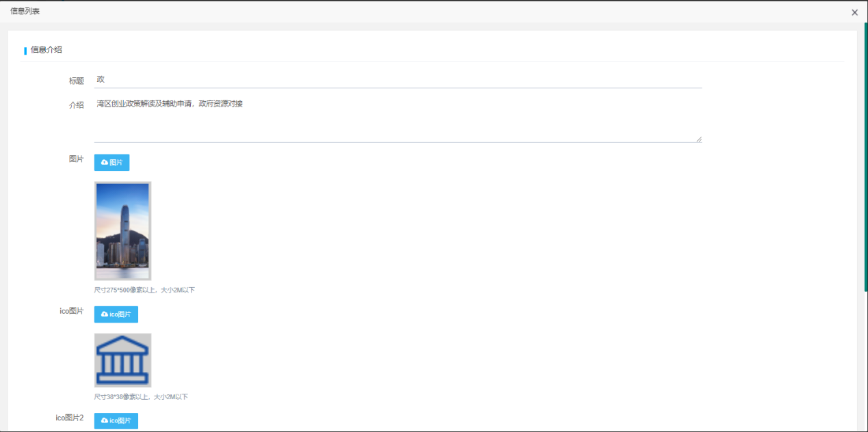The height and width of the screenshot is (432, 868).
Task: Click the 尺寸38*38像素以上 hint text
Action: (x=141, y=397)
